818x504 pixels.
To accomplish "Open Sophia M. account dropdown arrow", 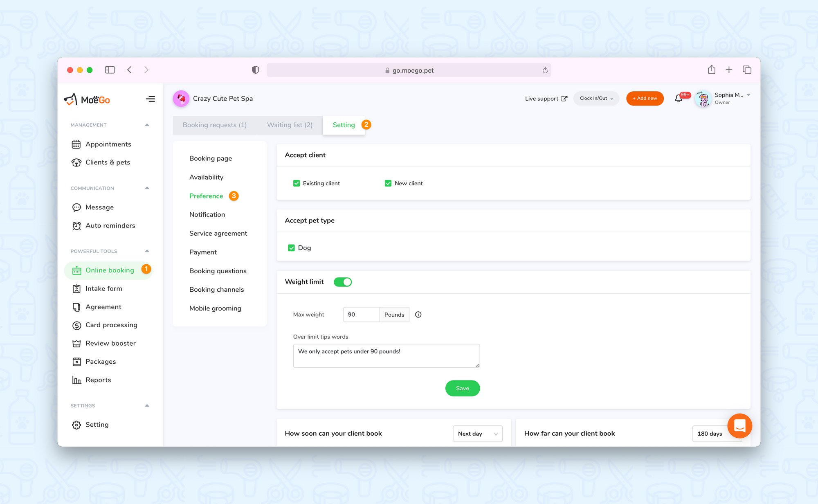I will (x=748, y=95).
